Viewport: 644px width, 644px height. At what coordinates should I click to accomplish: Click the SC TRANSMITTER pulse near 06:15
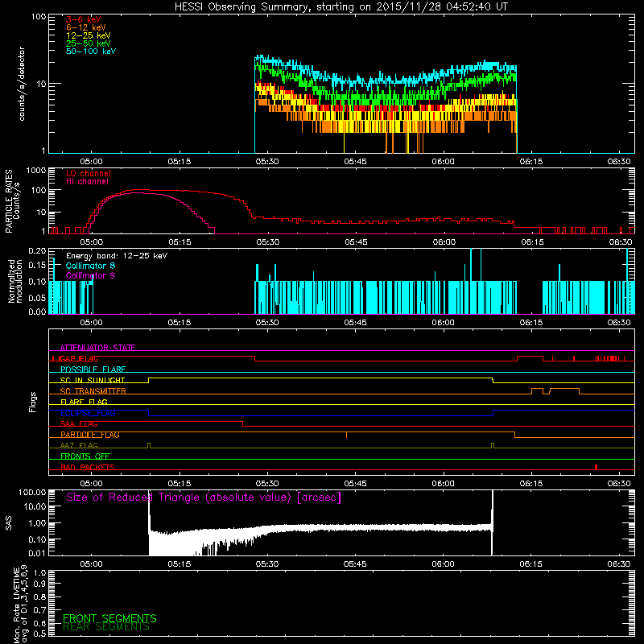click(x=537, y=390)
